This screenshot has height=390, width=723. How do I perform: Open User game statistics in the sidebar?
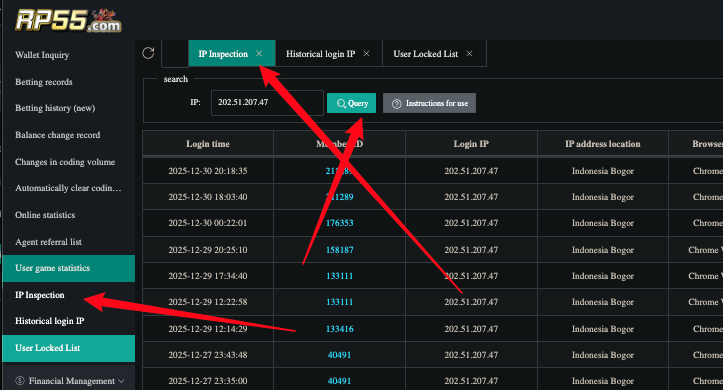pyautogui.click(x=69, y=268)
